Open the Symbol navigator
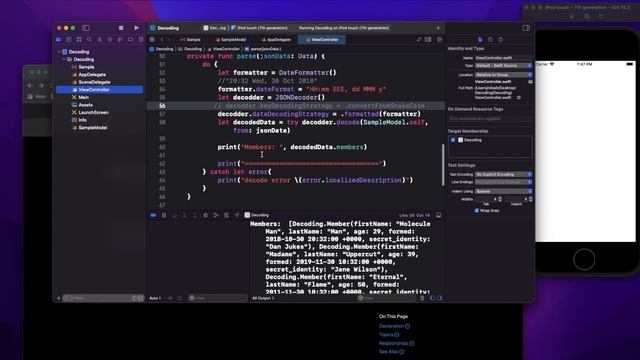This screenshot has height=360, width=640. click(79, 40)
